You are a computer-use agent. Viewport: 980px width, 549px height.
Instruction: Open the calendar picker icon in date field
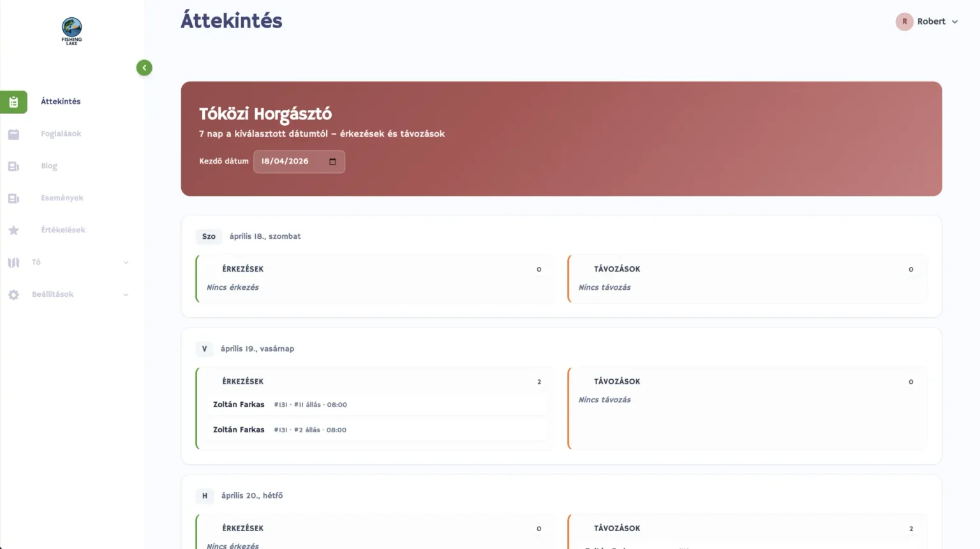point(332,162)
